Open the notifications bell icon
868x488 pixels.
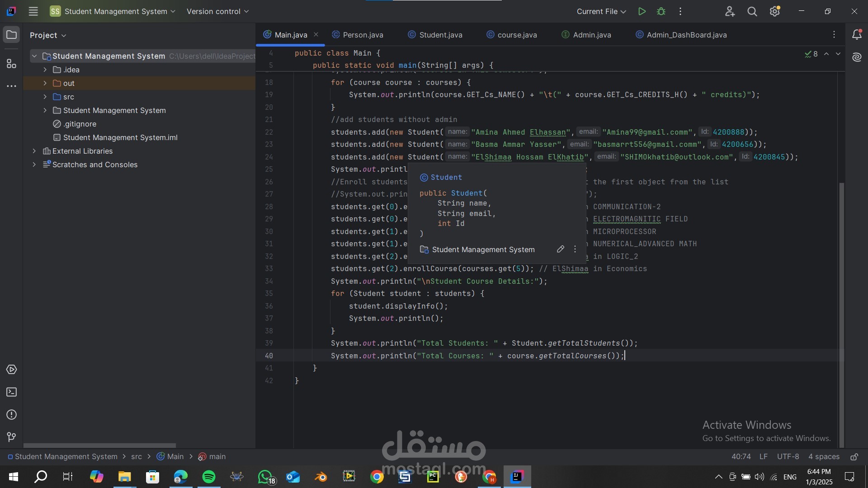point(857,34)
